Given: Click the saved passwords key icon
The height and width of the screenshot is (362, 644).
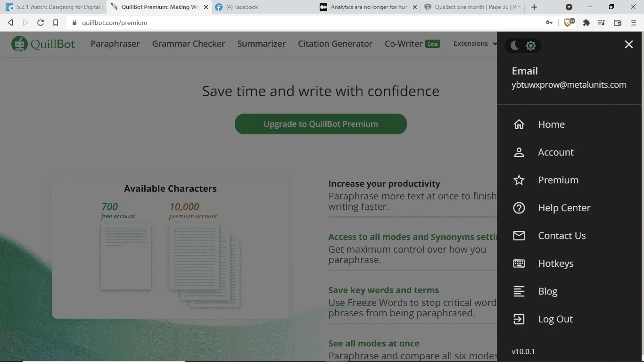Looking at the screenshot, I should [x=549, y=23].
